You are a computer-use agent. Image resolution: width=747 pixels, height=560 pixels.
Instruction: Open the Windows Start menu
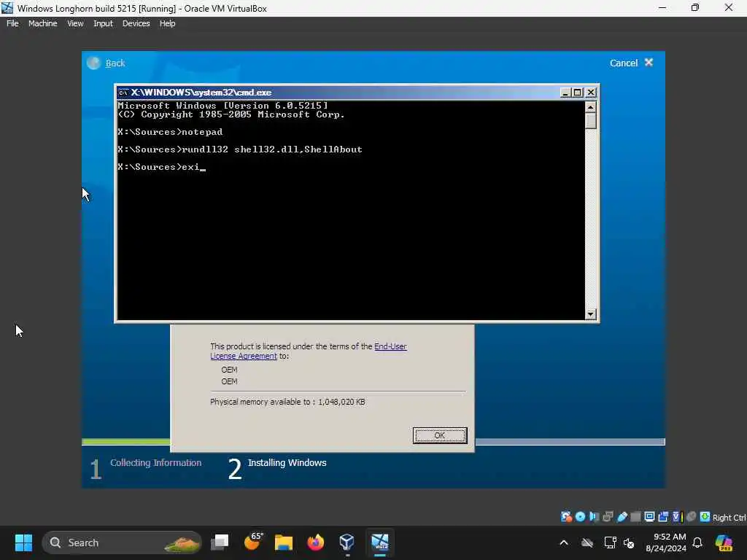coord(23,542)
